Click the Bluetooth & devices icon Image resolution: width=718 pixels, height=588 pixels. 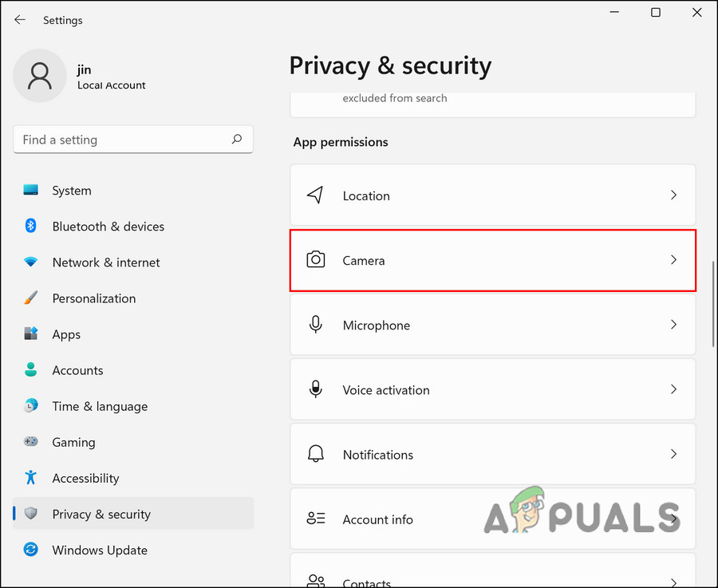coord(31,227)
